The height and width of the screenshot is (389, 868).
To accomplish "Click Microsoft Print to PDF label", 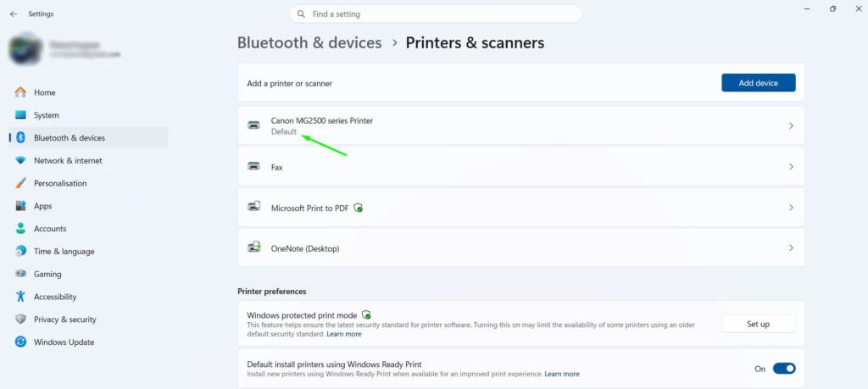I will click(x=309, y=208).
